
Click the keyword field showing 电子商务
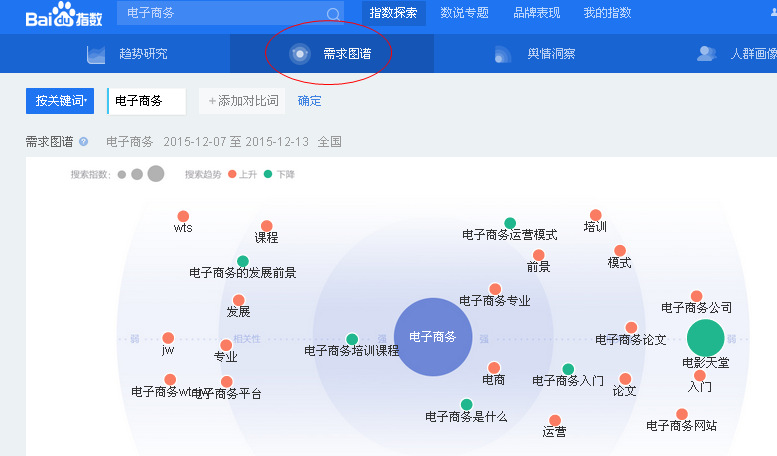(147, 101)
